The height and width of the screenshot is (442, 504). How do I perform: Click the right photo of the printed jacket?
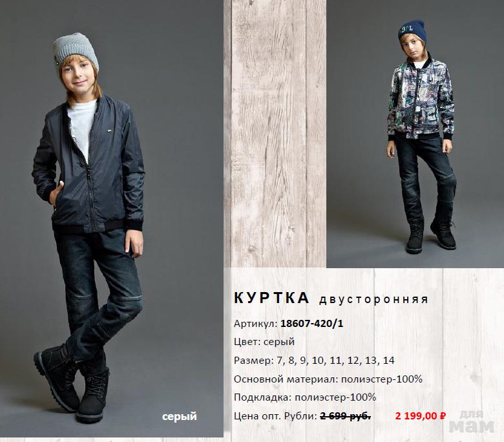(415, 134)
